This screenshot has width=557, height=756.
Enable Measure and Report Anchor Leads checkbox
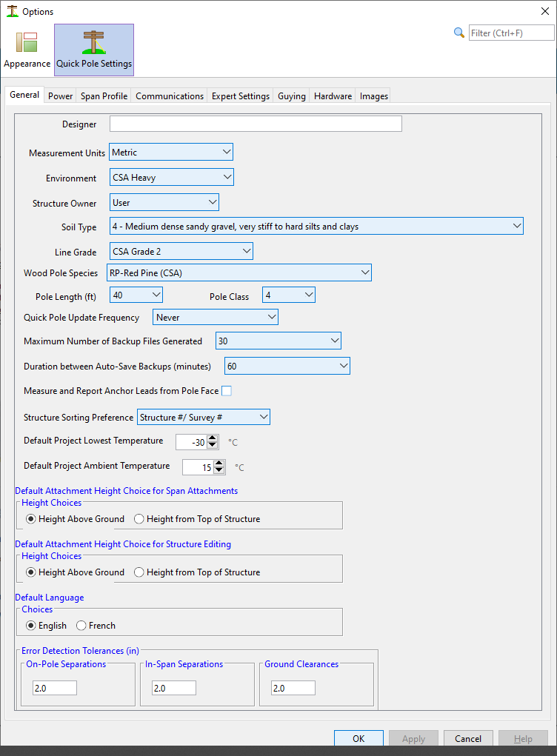227,391
